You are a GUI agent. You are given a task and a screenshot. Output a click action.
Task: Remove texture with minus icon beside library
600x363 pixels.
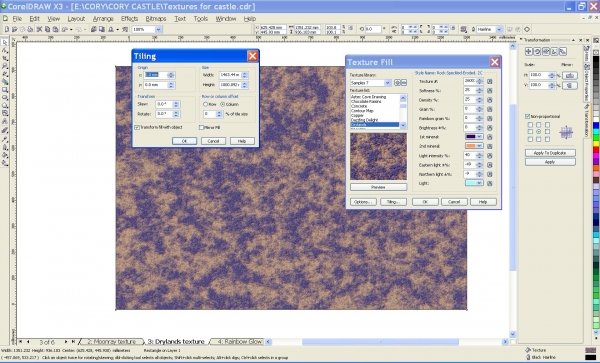click(x=404, y=83)
